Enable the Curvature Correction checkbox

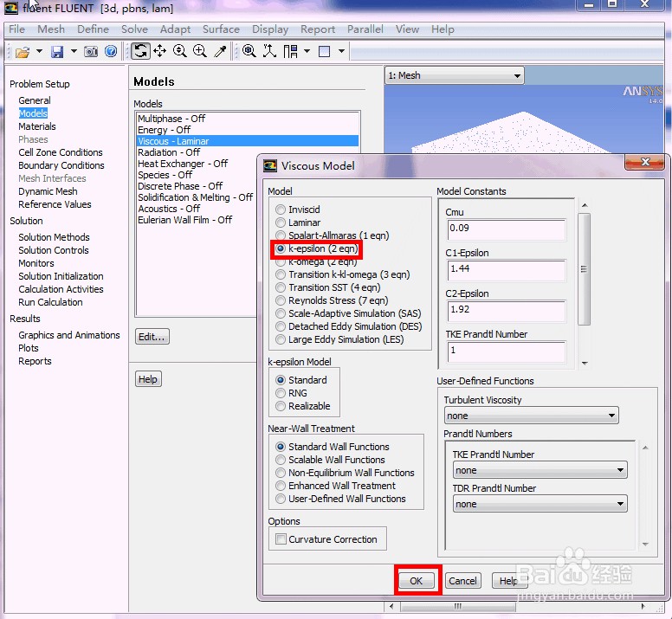(281, 538)
